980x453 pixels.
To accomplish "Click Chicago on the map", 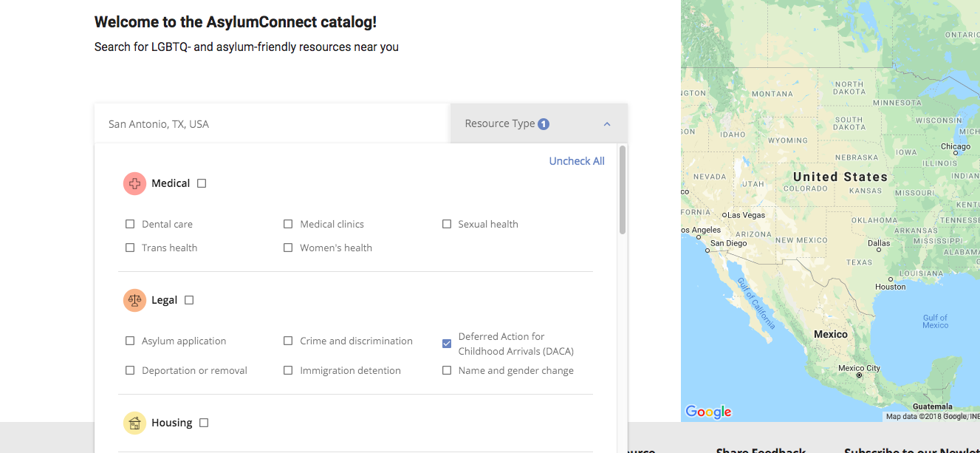I will 956,146.
